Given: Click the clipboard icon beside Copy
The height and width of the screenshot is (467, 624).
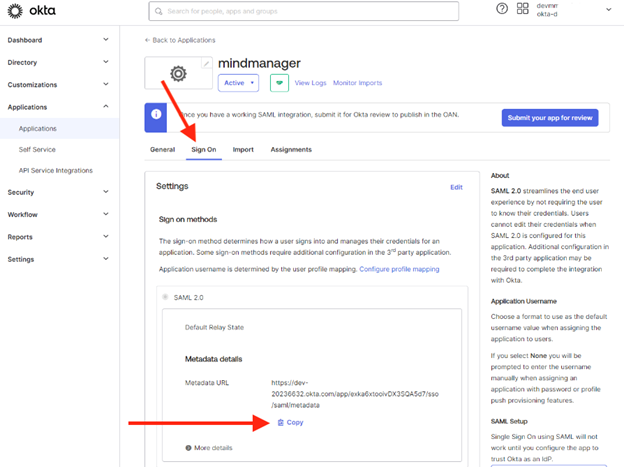Looking at the screenshot, I should tap(281, 422).
